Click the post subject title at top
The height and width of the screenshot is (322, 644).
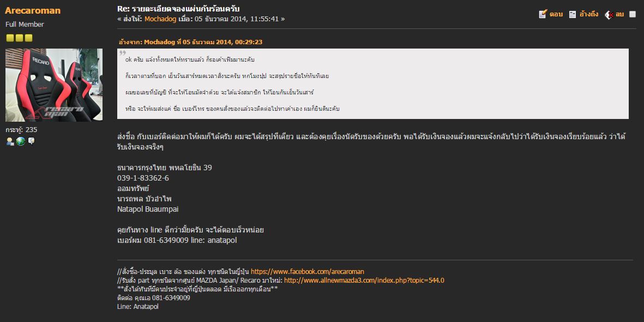tap(178, 9)
